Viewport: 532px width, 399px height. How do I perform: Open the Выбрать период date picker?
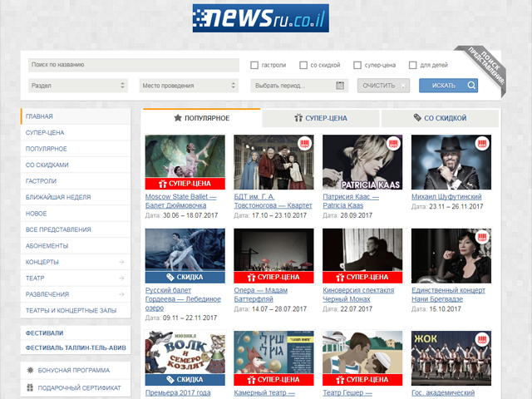tap(299, 86)
